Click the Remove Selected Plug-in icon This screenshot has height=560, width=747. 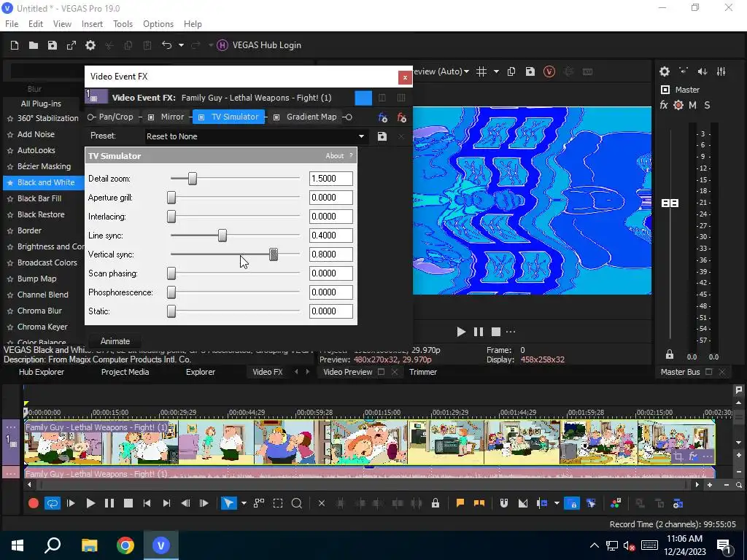pyautogui.click(x=402, y=117)
